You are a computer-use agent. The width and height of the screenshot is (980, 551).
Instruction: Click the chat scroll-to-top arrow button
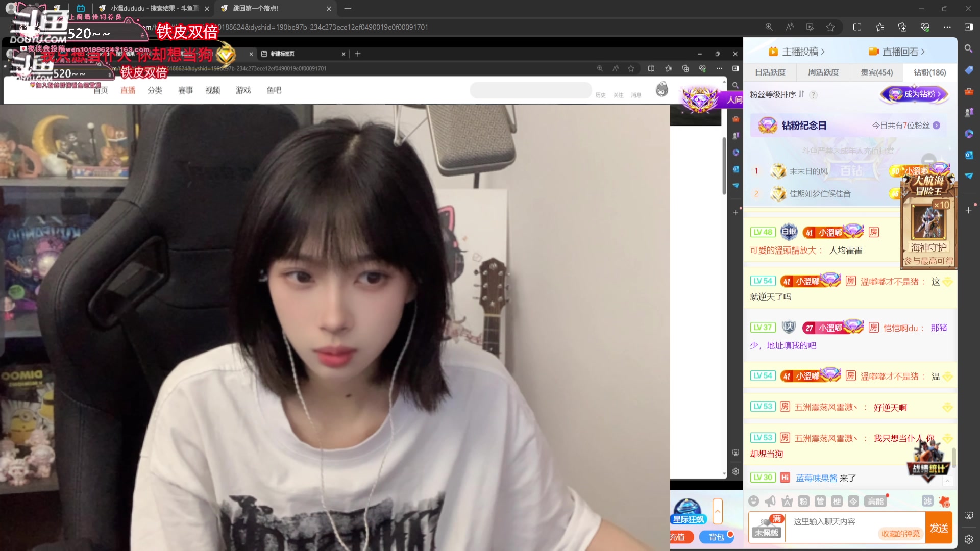point(947,481)
